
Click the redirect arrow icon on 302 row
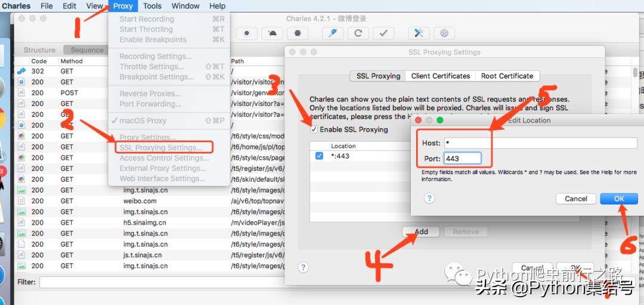click(21, 71)
